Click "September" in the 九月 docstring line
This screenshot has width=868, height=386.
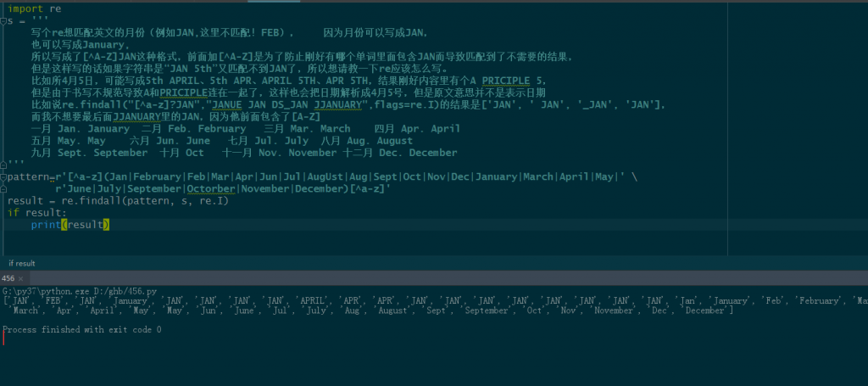[x=119, y=153]
